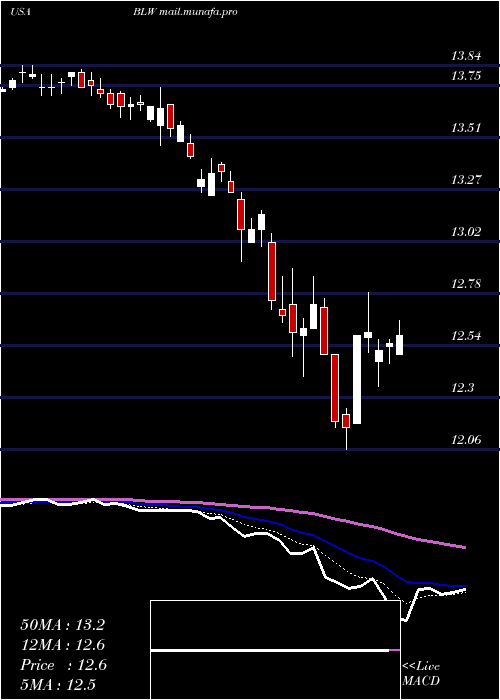Click the 13.02 price level label
The height and width of the screenshot is (700, 500).
click(467, 232)
